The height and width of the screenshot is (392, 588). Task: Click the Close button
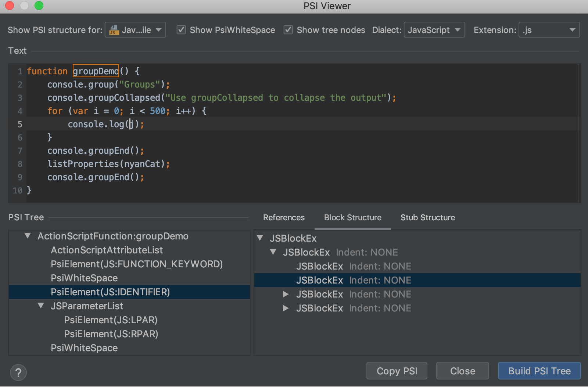tap(462, 371)
